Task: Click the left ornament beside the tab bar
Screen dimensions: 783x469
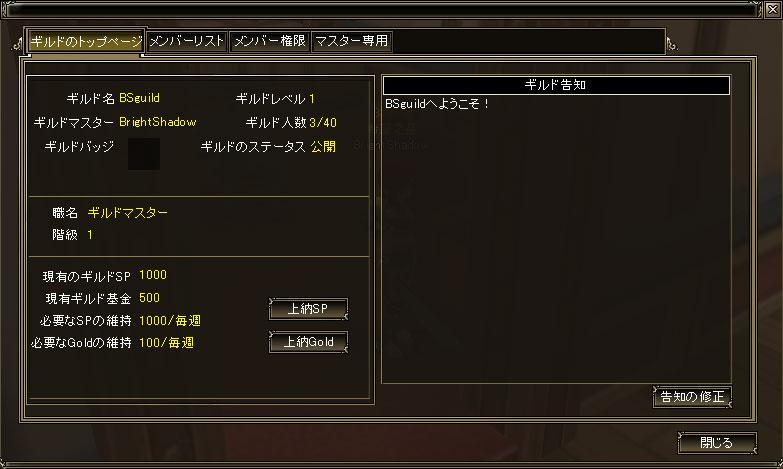Action: [x=17, y=45]
